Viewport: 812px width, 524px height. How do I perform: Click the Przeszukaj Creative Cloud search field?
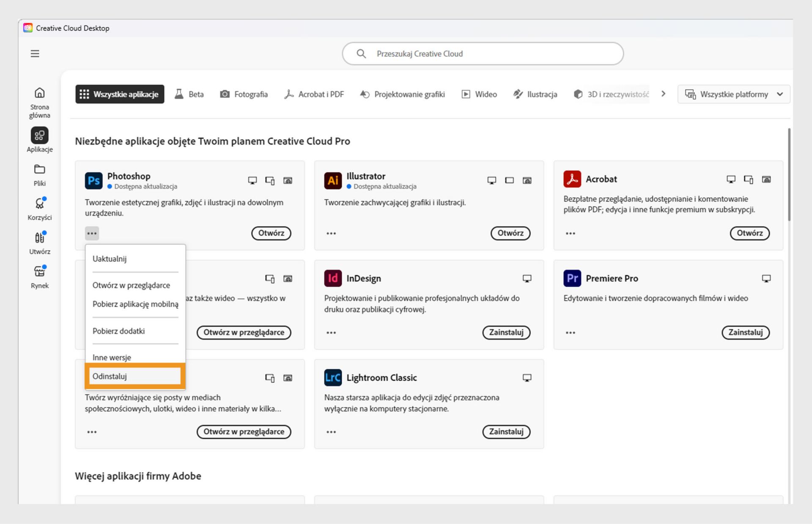point(482,54)
